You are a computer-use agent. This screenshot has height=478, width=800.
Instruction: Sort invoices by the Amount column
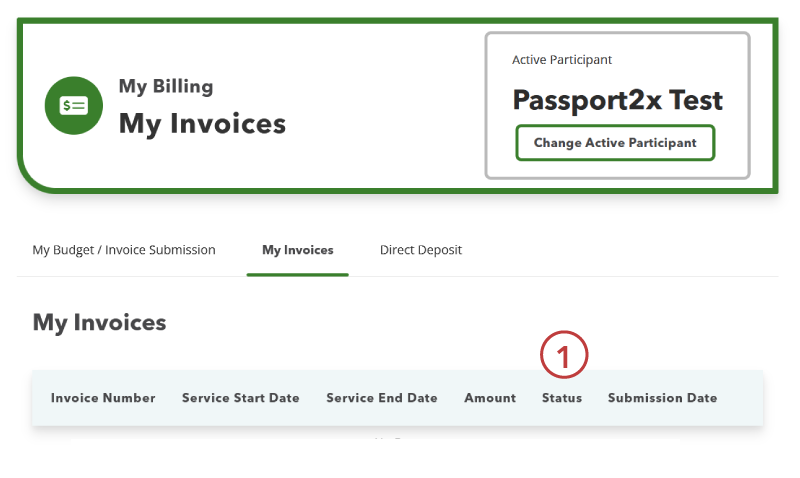(x=490, y=398)
